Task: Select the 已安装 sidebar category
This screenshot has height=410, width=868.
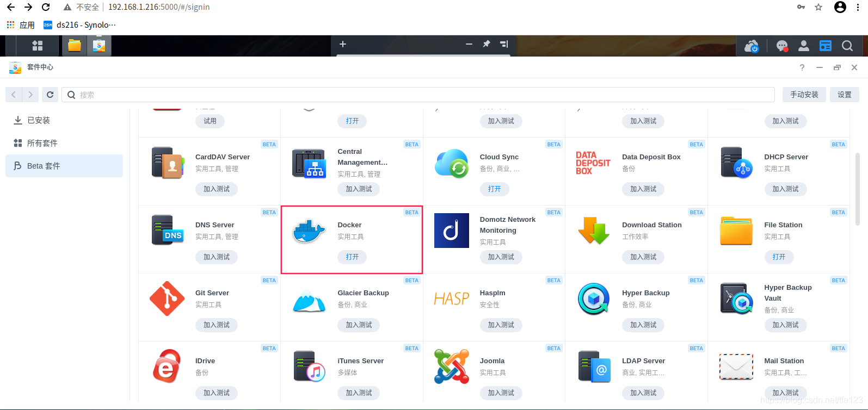Action: click(x=39, y=120)
